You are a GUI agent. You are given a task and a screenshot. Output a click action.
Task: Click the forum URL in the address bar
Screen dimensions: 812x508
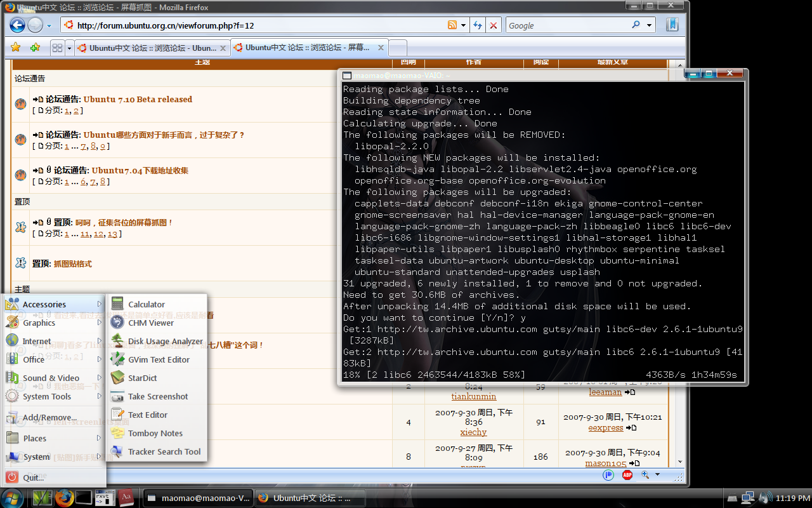click(x=166, y=25)
